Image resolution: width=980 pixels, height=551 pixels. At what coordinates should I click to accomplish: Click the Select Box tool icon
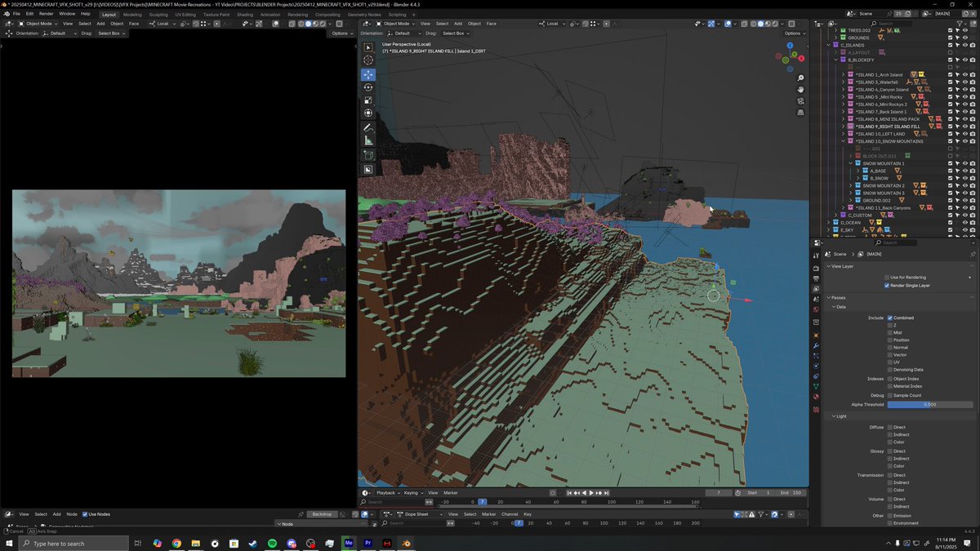pos(368,47)
